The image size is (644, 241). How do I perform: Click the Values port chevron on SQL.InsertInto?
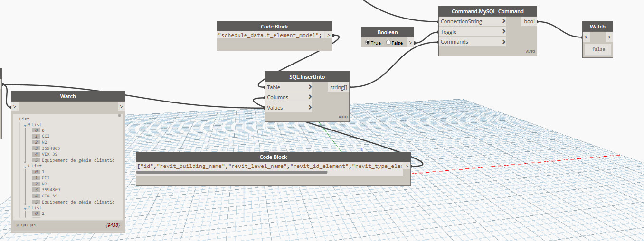point(310,108)
